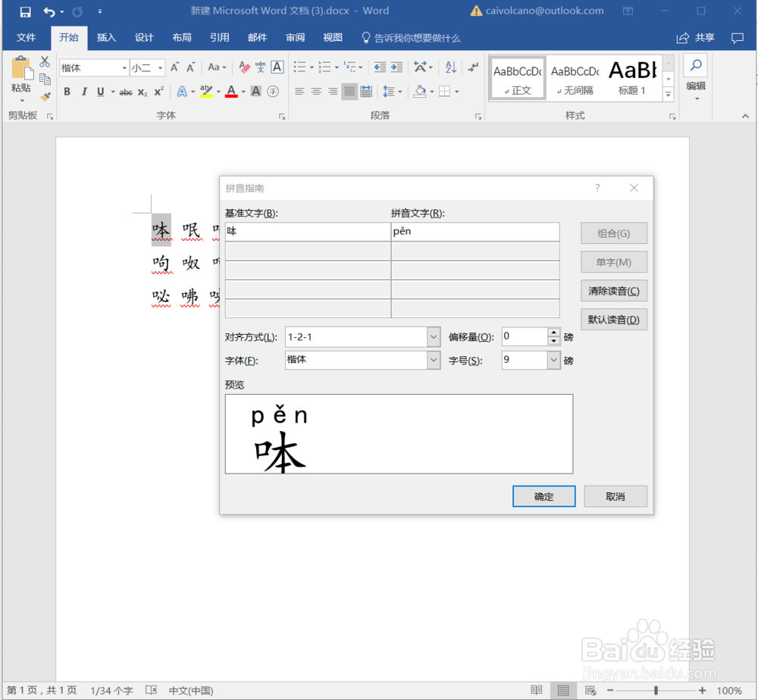This screenshot has width=758, height=700.
Task: Click the Phonetic Guide icon in the ribbon
Action: click(259, 67)
